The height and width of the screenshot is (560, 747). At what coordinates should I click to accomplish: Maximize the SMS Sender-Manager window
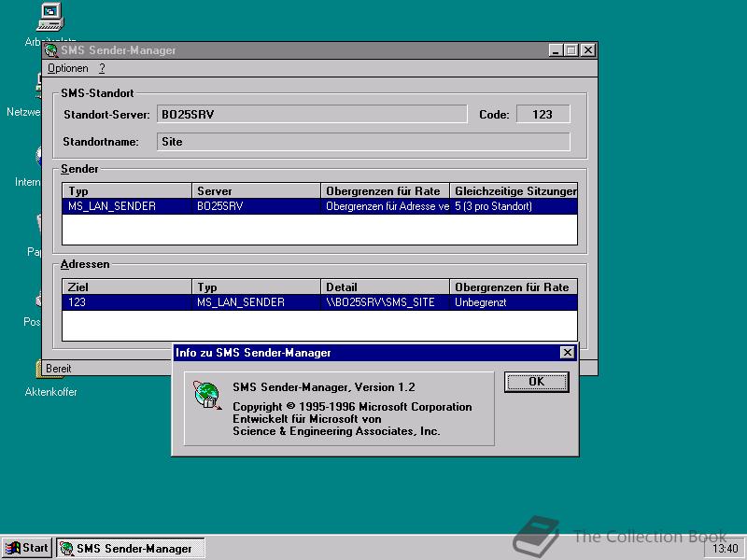tap(571, 50)
